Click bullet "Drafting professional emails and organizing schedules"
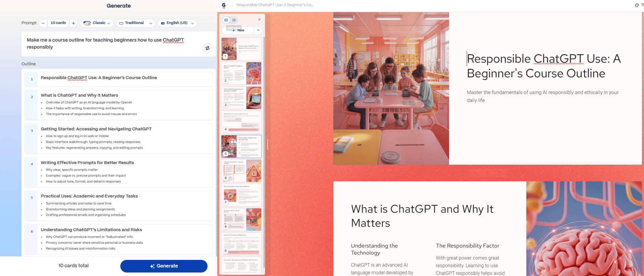This screenshot has height=276, width=644. pyautogui.click(x=86, y=215)
